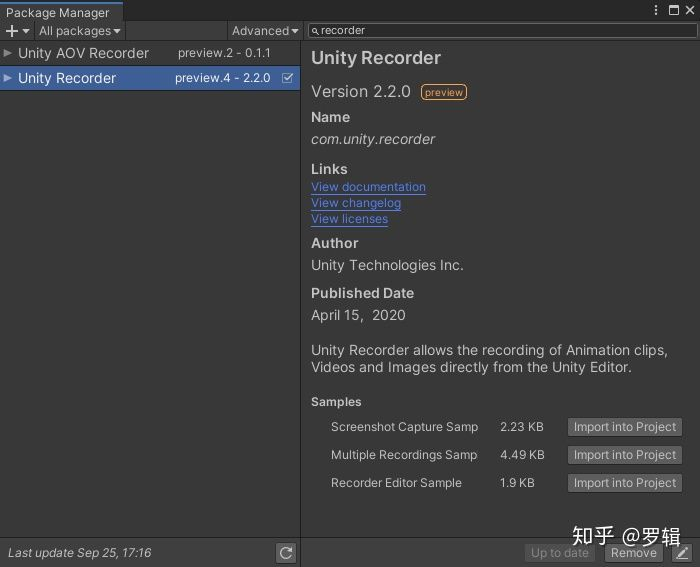This screenshot has width=700, height=567.
Task: Import the Multiple Recordings Sample into project
Action: pos(625,455)
